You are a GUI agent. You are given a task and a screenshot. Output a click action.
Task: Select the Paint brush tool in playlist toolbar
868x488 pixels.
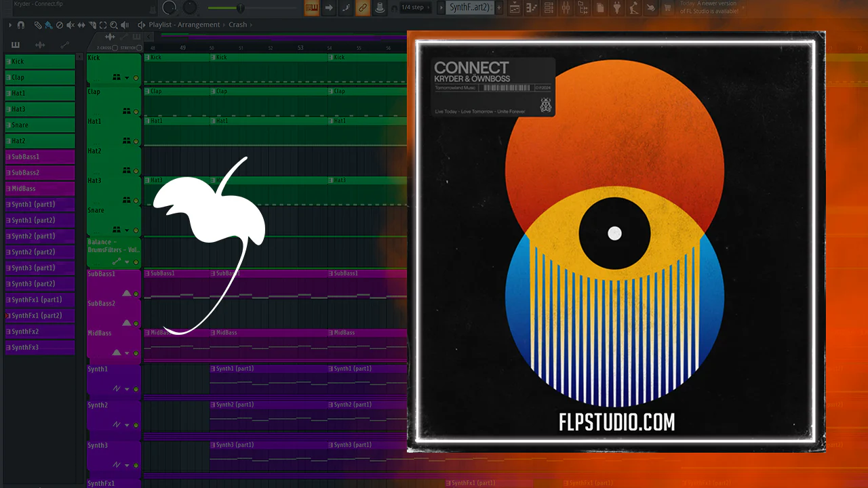coord(48,25)
